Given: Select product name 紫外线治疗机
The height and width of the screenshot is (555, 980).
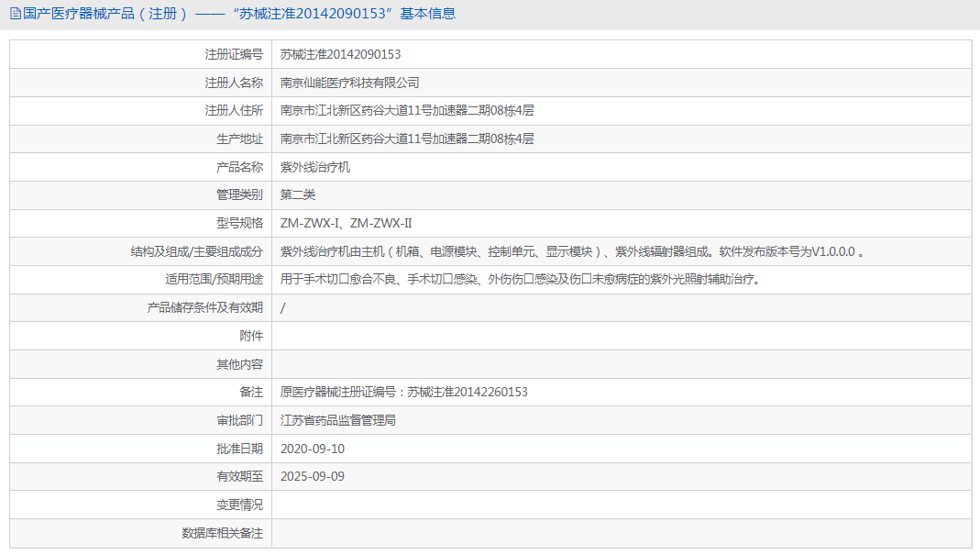Looking at the screenshot, I should point(315,167).
